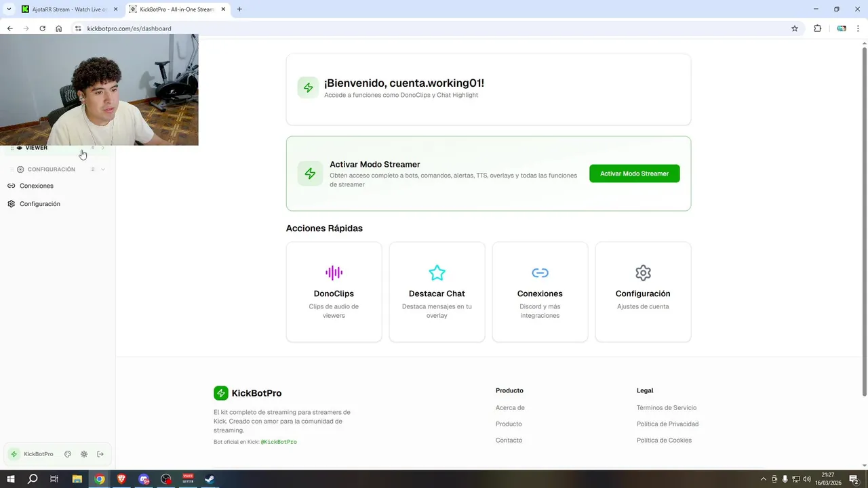Open the DonoClips quick action card
The image size is (868, 488).
(x=334, y=292)
